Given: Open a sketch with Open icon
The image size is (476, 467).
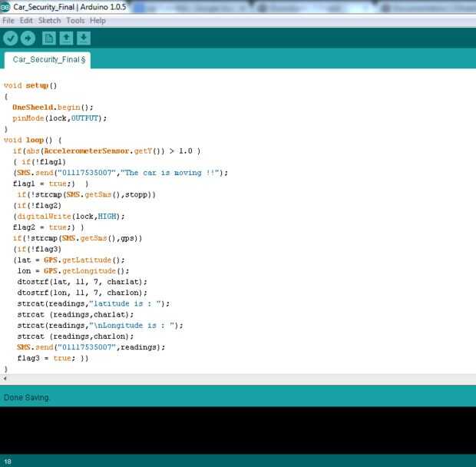Looking at the screenshot, I should (66, 38).
